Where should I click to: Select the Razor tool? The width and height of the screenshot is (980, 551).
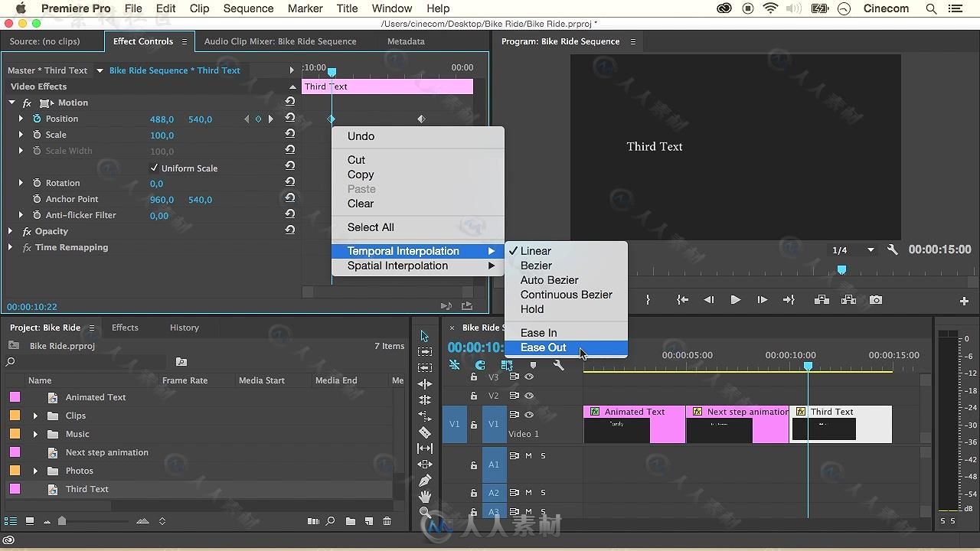coord(425,432)
